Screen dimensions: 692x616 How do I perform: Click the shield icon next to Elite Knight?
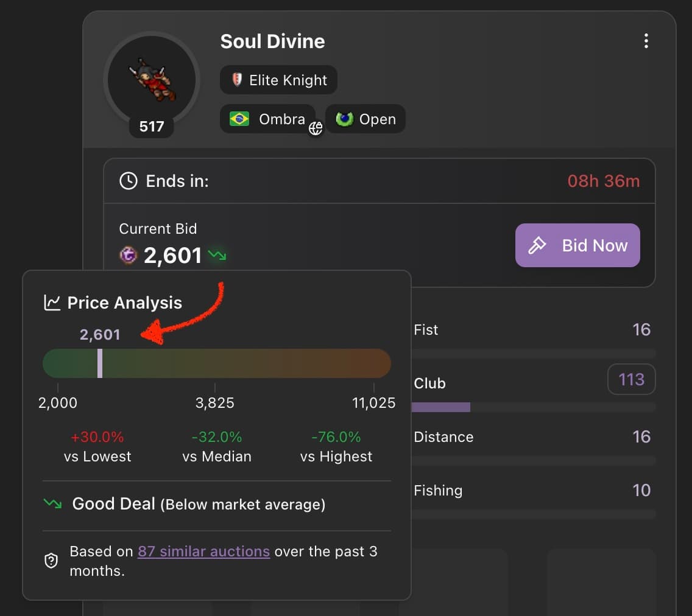tap(237, 80)
